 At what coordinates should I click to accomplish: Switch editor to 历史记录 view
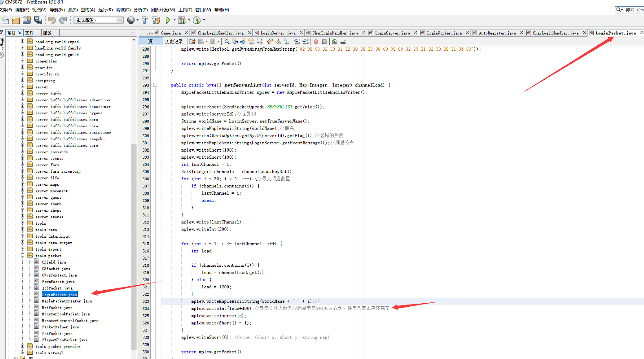tap(174, 41)
